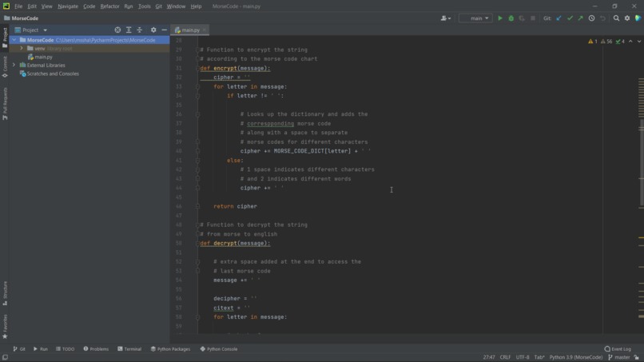Open the TODO tool window

[66, 349]
